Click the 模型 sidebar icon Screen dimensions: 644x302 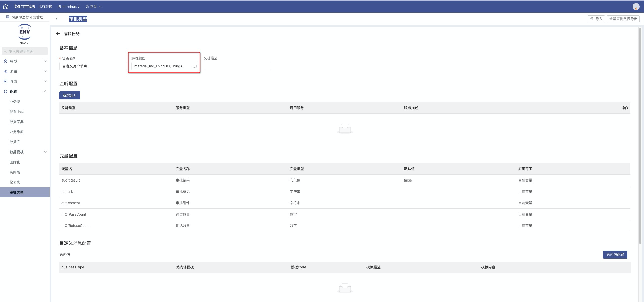[6, 61]
